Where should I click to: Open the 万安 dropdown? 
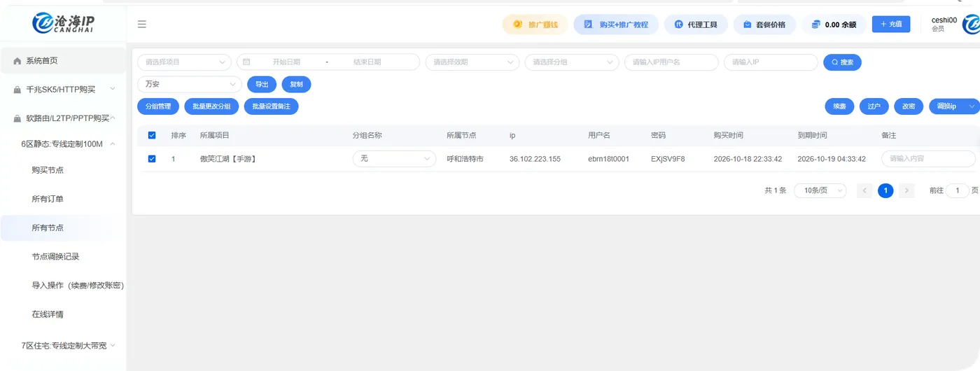click(190, 84)
